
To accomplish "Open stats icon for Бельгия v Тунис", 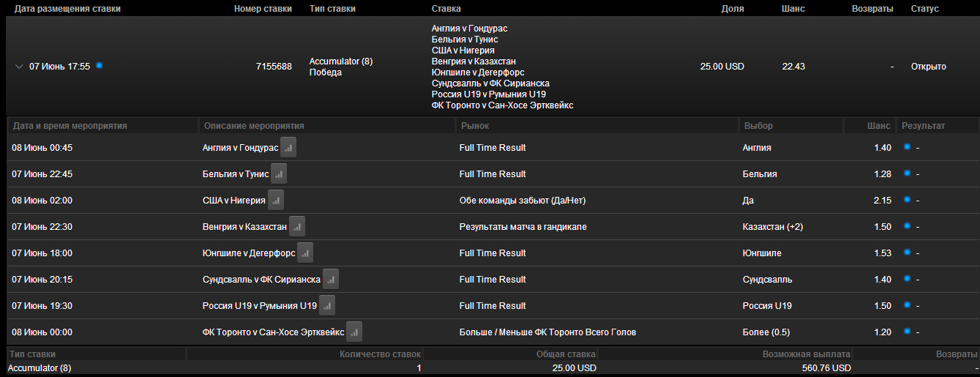I will [279, 174].
